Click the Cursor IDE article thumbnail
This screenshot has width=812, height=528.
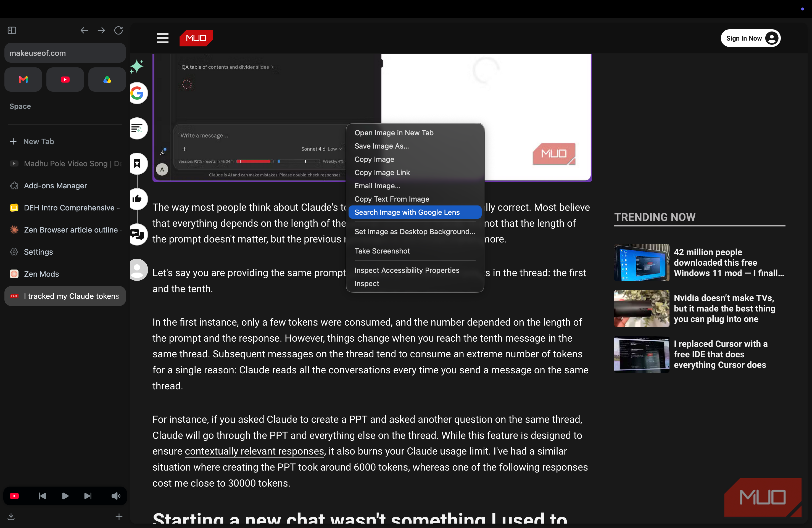pos(642,354)
